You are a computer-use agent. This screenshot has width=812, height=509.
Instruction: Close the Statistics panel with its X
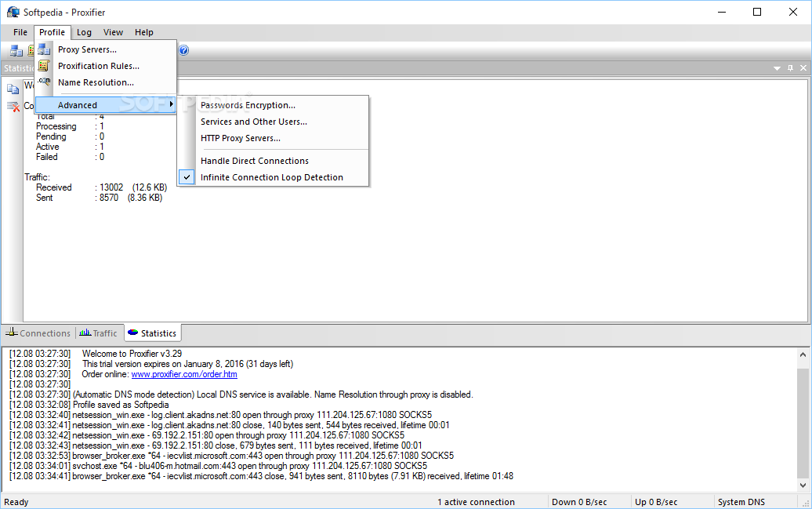tap(803, 68)
